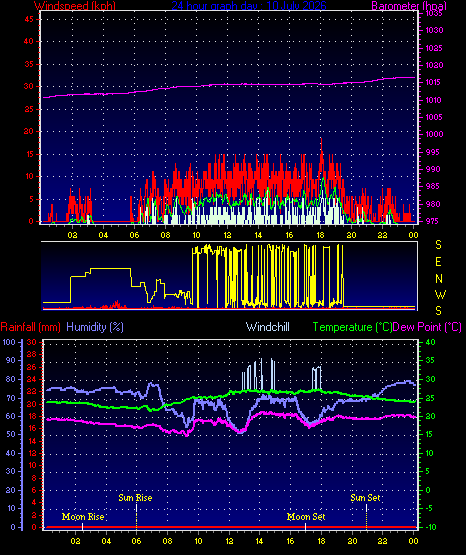
Task: Click the 'Barometer (hpa)' axis title
Action: [409, 5]
